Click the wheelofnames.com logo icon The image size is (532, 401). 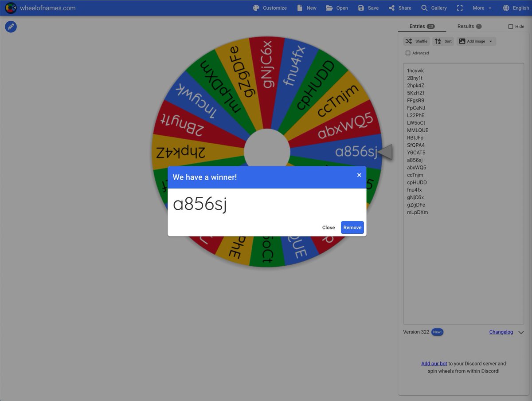pyautogui.click(x=11, y=8)
